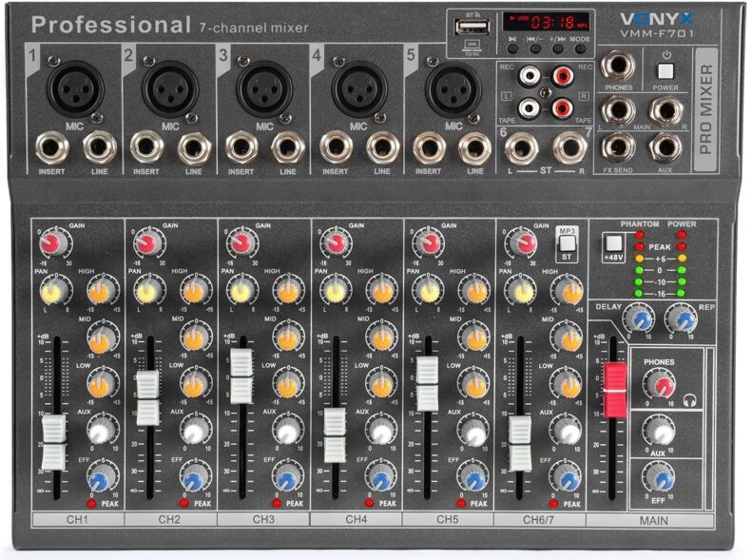The image size is (752, 560).
Task: Click channel 5 INSERT jack
Action: pos(429,147)
